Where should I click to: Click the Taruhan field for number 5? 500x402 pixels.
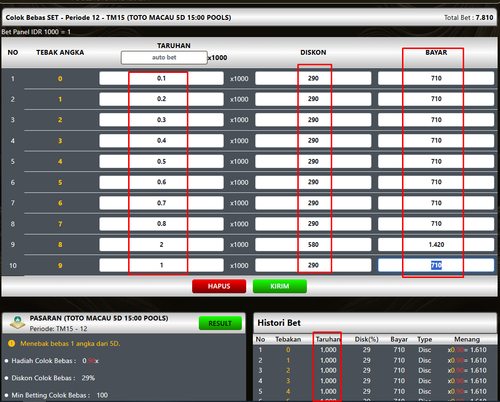(x=161, y=182)
